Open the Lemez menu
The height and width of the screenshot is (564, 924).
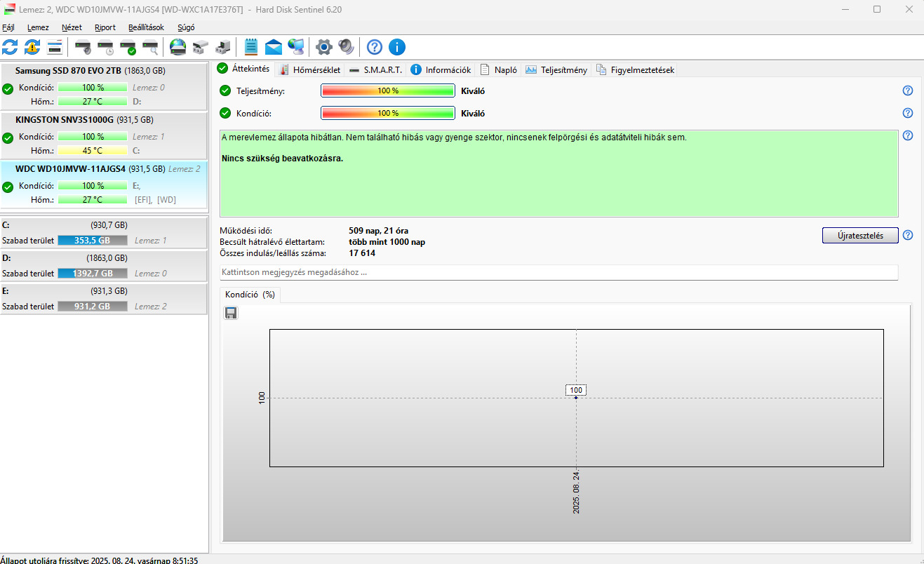coord(38,27)
